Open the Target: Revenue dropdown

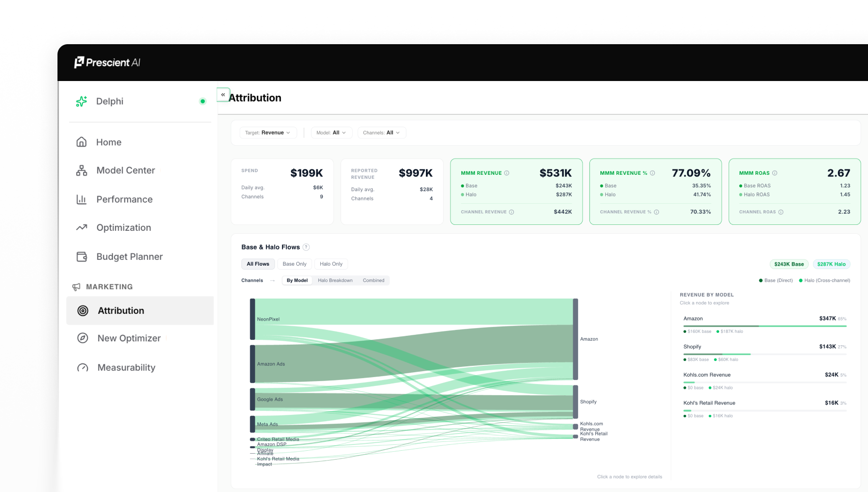click(268, 133)
